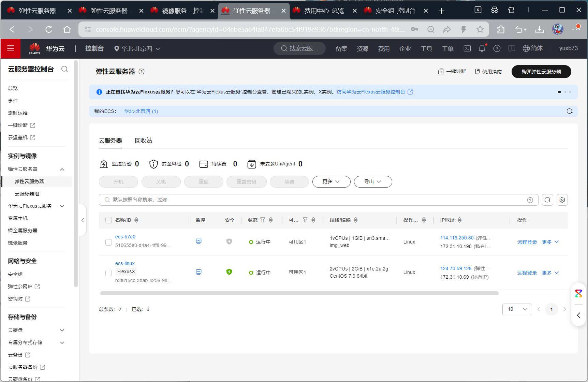Image resolution: width=588 pixels, height=382 pixels.
Task: Open the 工单 header menu
Action: (x=447, y=49)
